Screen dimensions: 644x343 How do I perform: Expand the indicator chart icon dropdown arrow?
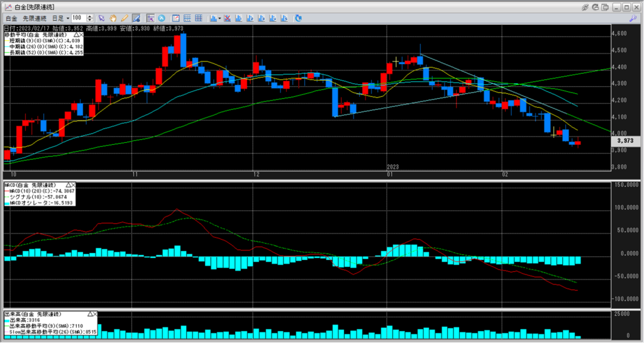tap(219, 18)
